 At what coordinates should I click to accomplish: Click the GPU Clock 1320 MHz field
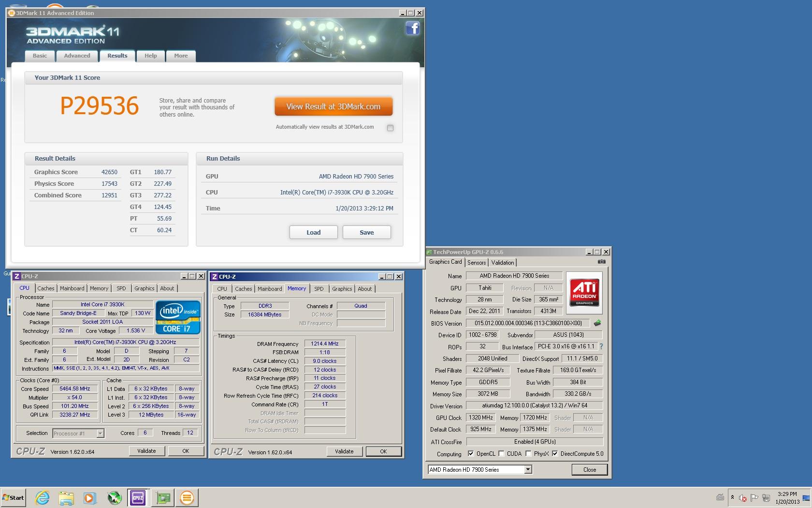coord(481,418)
